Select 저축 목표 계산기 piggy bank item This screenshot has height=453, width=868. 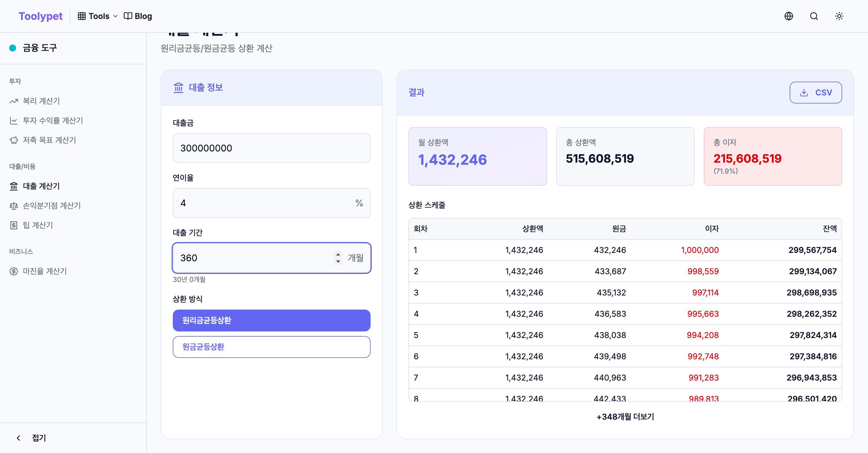coord(49,140)
